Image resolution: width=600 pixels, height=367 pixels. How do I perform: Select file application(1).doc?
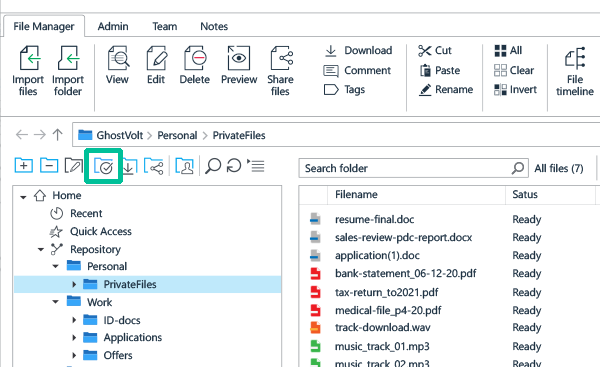tap(377, 255)
